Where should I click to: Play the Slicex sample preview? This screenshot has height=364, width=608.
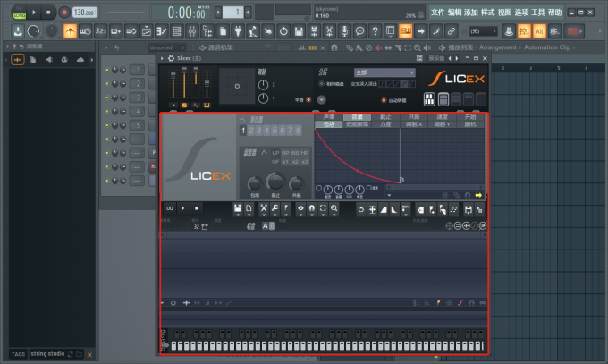click(x=183, y=208)
